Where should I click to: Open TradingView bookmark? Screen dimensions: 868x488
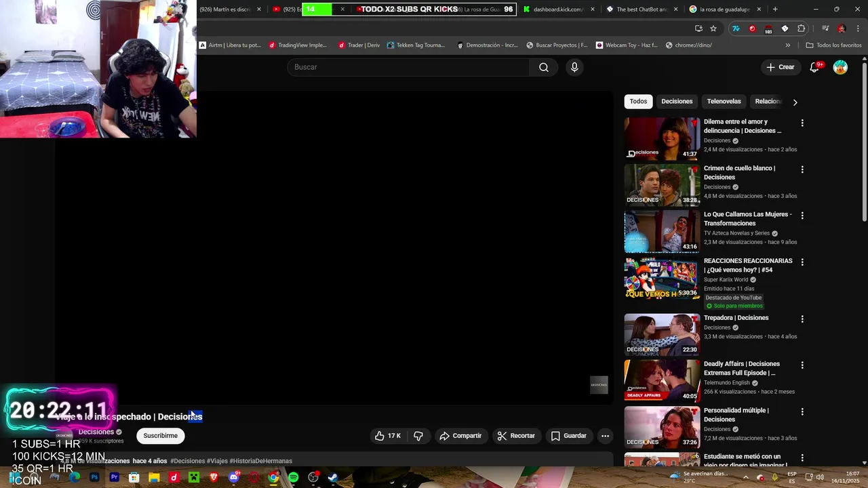[298, 45]
